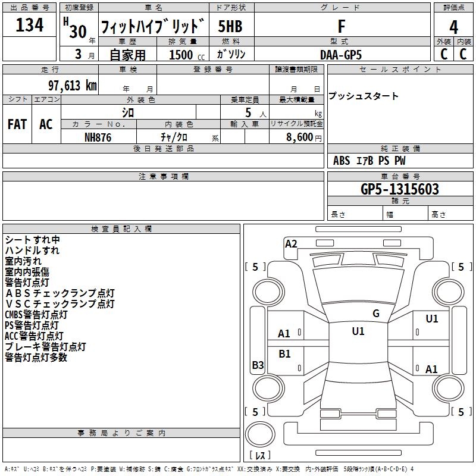Click the color code NH876
Screen dimensions: 476x476
pos(98,137)
